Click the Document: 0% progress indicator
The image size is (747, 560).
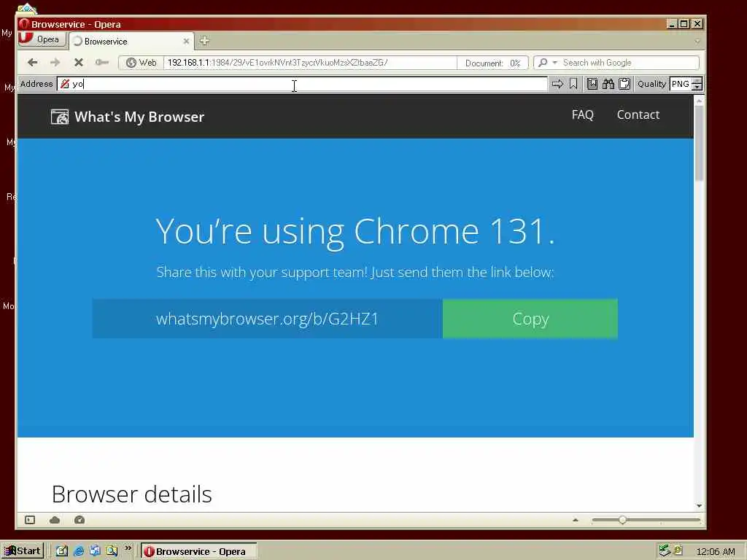(x=492, y=63)
